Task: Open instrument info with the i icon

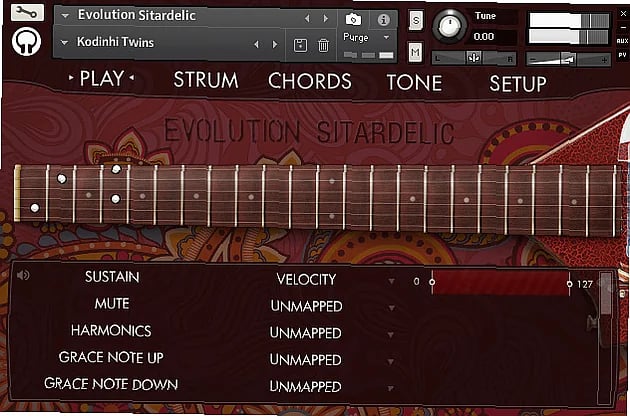Action: (383, 19)
